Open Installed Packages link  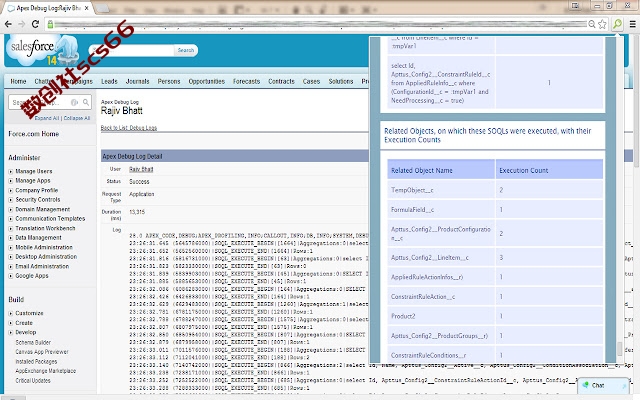[x=36, y=362]
